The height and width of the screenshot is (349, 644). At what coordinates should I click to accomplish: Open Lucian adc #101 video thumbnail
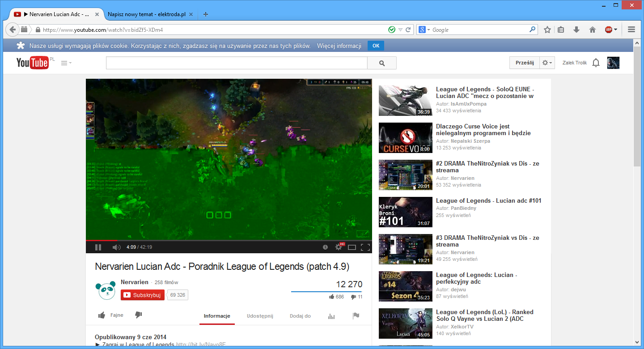pyautogui.click(x=406, y=212)
